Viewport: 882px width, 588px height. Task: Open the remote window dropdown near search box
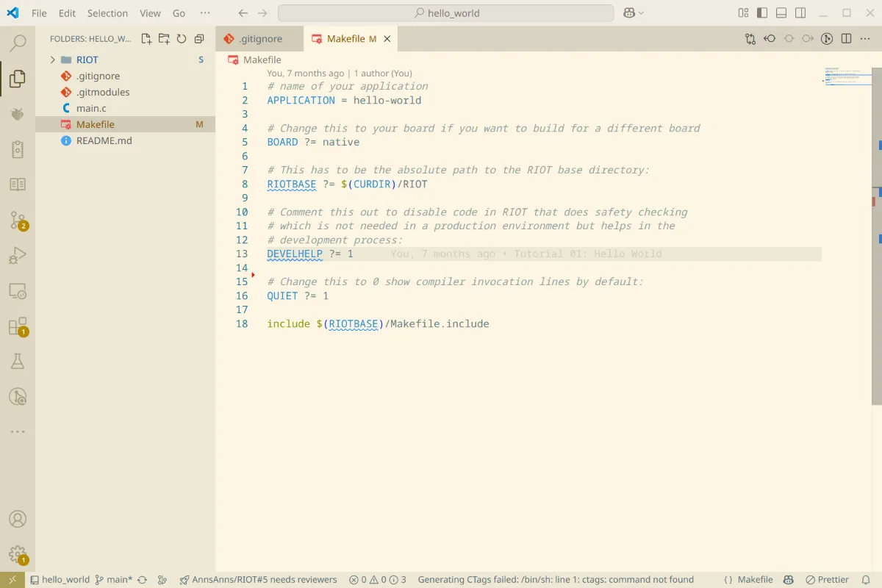[x=632, y=12]
